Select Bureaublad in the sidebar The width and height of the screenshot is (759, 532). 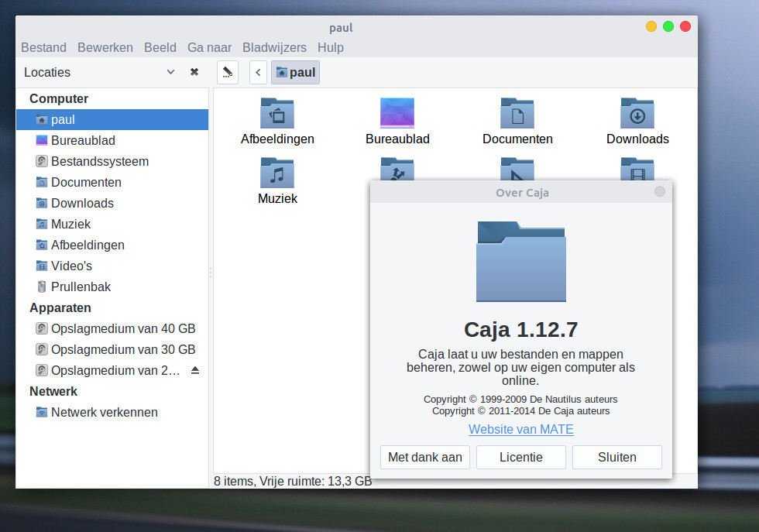[112, 140]
